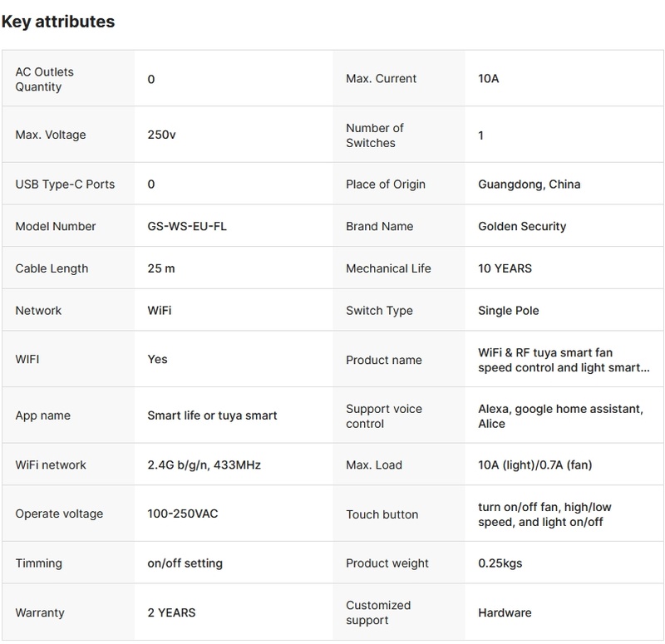
Task: Click the Golden Security brand name value
Action: 522,226
